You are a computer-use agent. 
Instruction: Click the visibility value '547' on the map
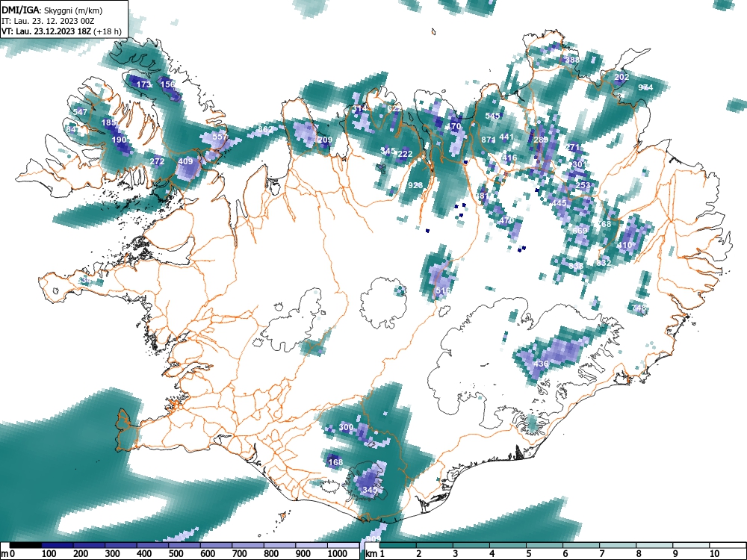[80, 112]
